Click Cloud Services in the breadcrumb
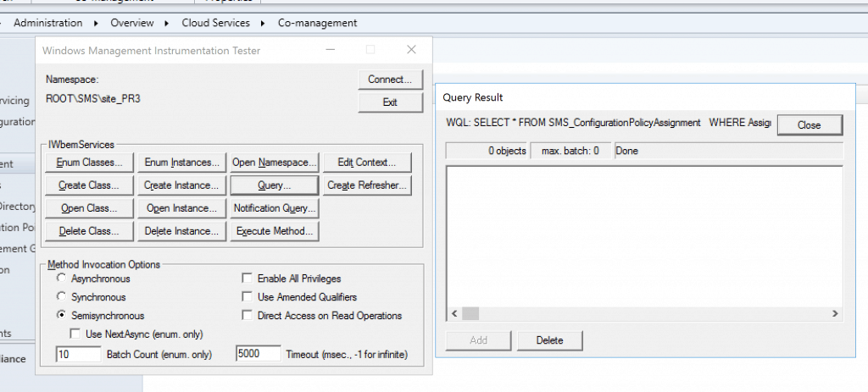 click(x=216, y=23)
